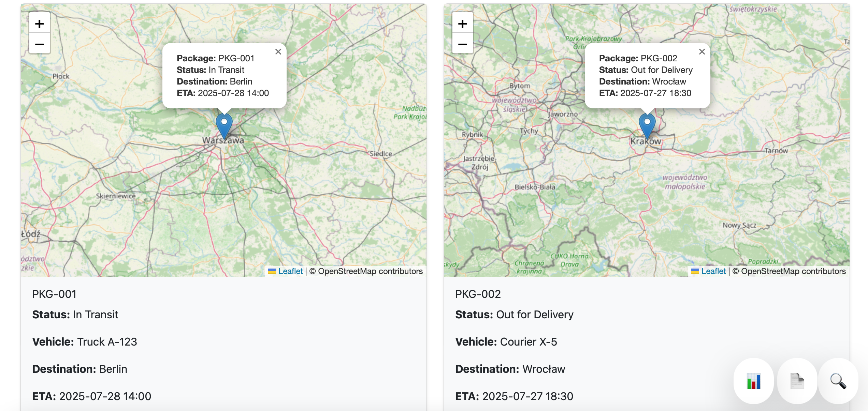Viewport: 868px width, 411px height.
Task: Click Skierniewice label on the left map
Action: (x=116, y=196)
